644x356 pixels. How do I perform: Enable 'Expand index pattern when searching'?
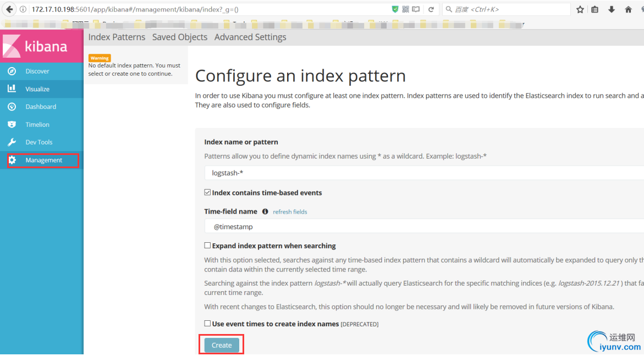207,245
